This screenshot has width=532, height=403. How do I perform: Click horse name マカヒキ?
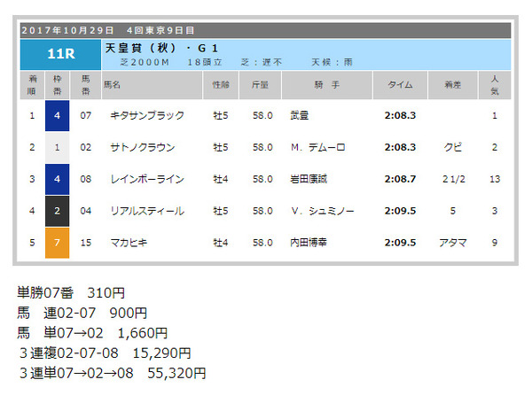[x=129, y=243]
